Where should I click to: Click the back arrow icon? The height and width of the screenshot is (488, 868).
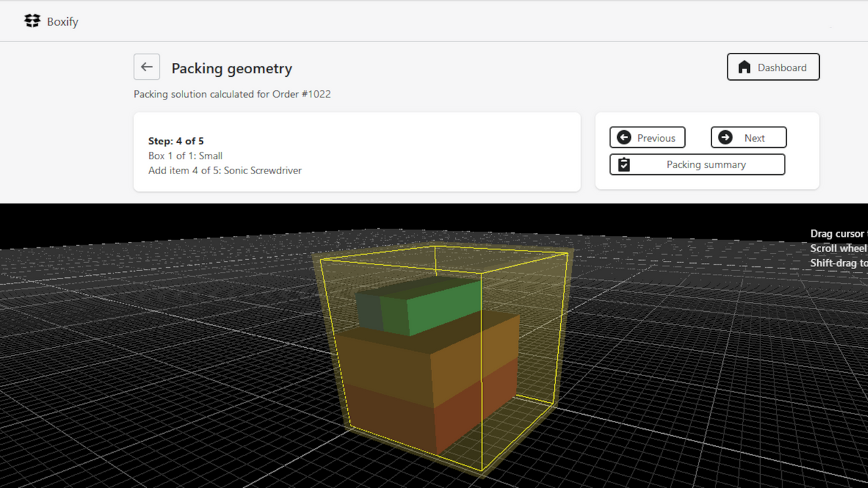pyautogui.click(x=146, y=66)
